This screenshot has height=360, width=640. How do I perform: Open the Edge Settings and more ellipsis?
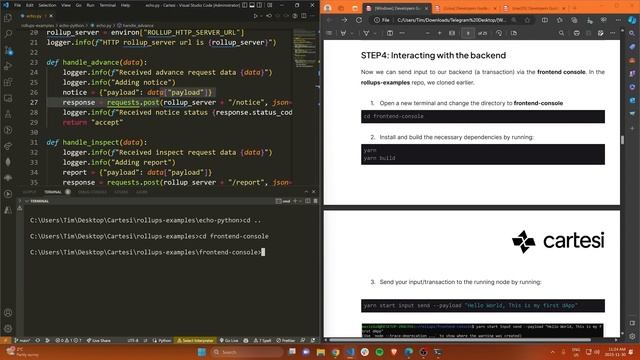click(619, 20)
